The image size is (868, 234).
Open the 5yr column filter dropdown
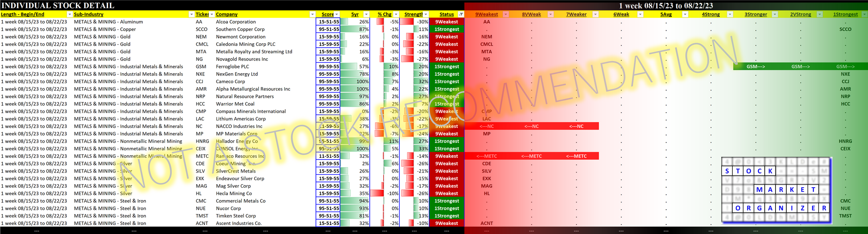click(x=366, y=14)
